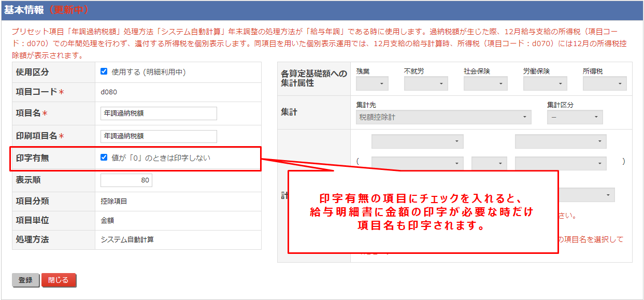Open the dropdown before the closing parenthesis

point(561,163)
